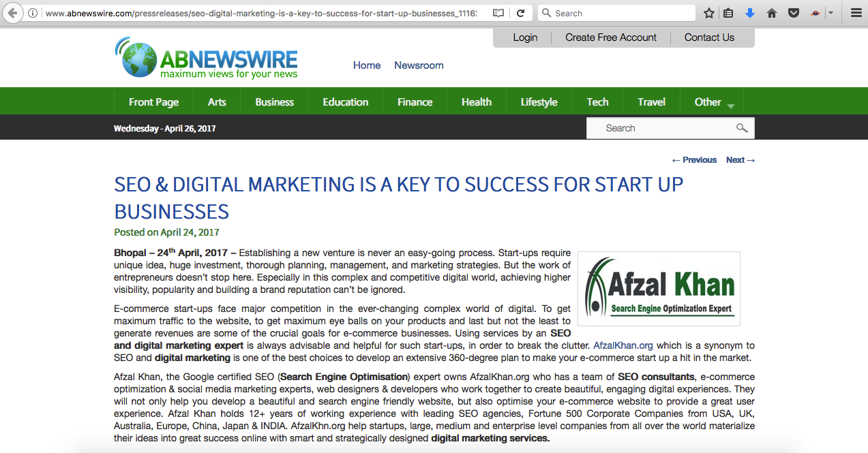Click the Afzal Khan logo image
The image size is (868, 453).
click(x=659, y=288)
